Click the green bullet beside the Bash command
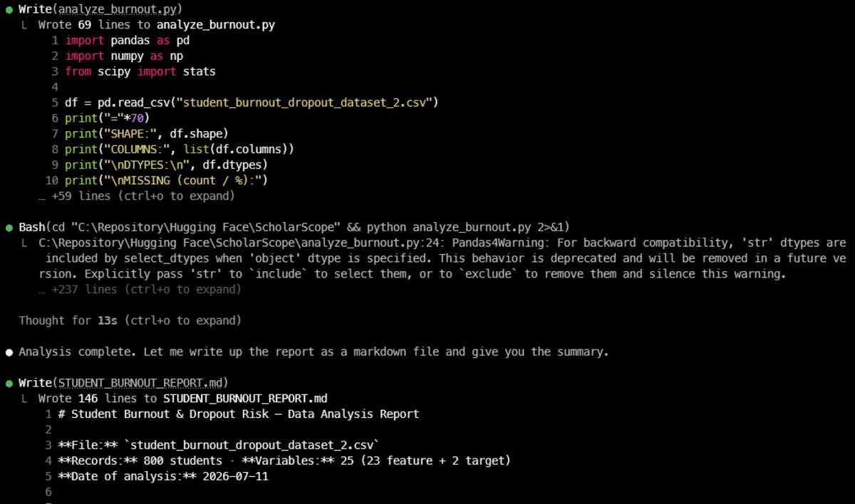The image size is (855, 504). [x=9, y=227]
